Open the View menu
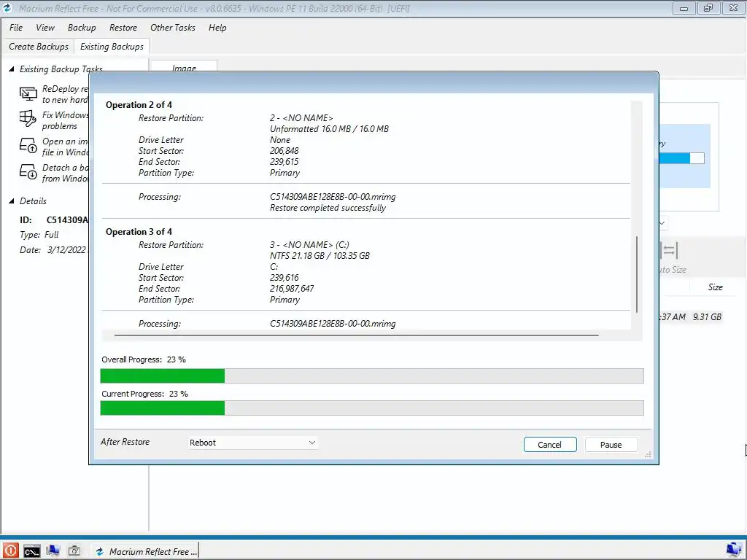 [x=44, y=28]
